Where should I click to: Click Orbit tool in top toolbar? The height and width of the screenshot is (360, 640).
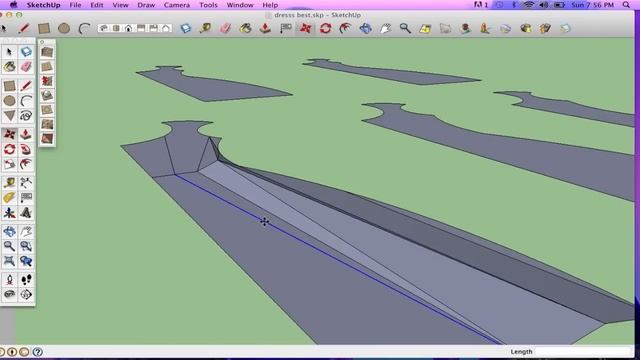tap(365, 28)
